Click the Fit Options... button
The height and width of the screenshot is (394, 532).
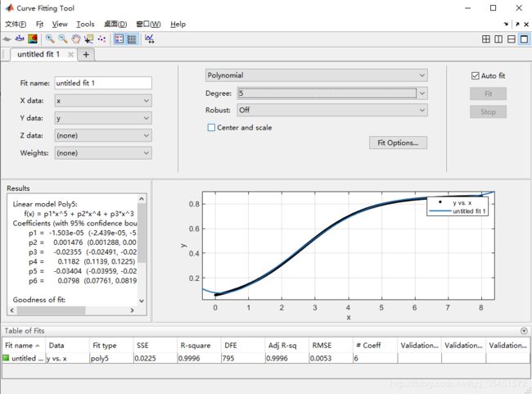[398, 143]
